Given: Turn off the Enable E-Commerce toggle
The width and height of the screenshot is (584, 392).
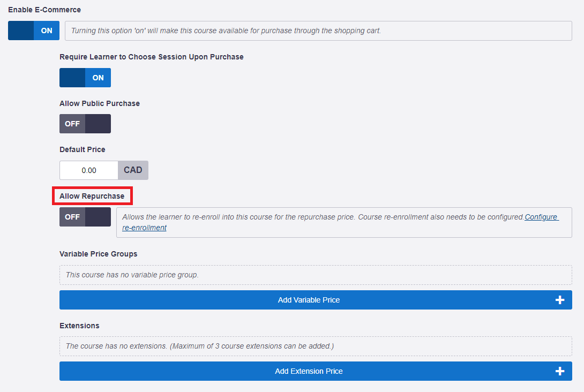Looking at the screenshot, I should pyautogui.click(x=34, y=31).
